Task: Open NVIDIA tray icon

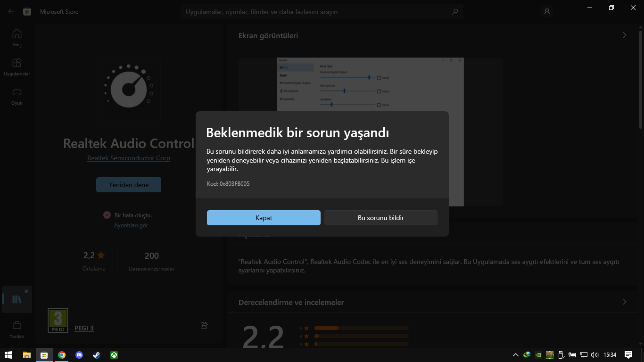Action: (538, 355)
